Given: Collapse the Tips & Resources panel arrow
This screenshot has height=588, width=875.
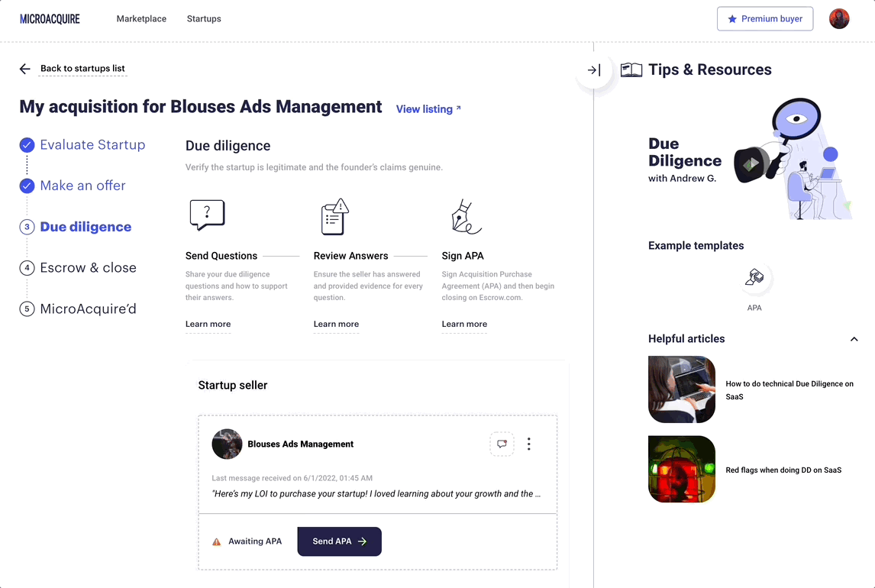Looking at the screenshot, I should pyautogui.click(x=594, y=70).
